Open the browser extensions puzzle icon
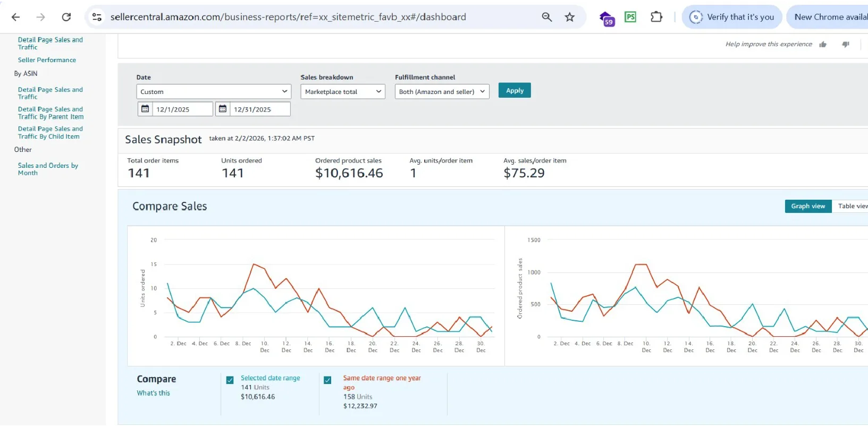The image size is (868, 427). coord(656,17)
